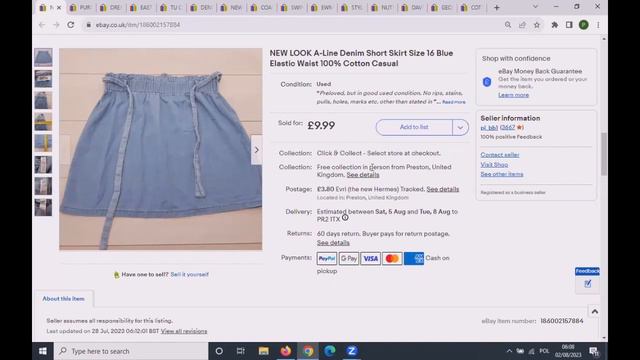Screen dimensions: 640x360
Task: Switch to the NUT browser tab
Action: coord(382,7)
